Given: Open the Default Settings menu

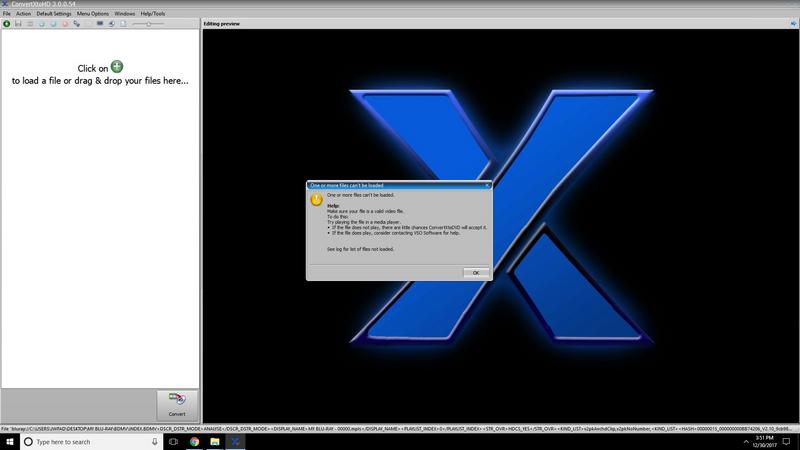Looking at the screenshot, I should click(x=54, y=14).
